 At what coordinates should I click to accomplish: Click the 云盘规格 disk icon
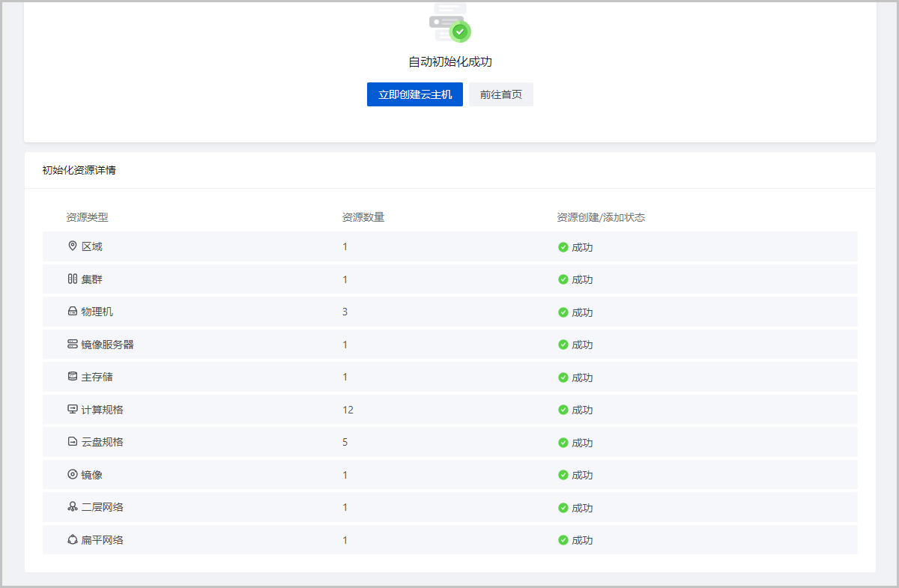click(73, 442)
